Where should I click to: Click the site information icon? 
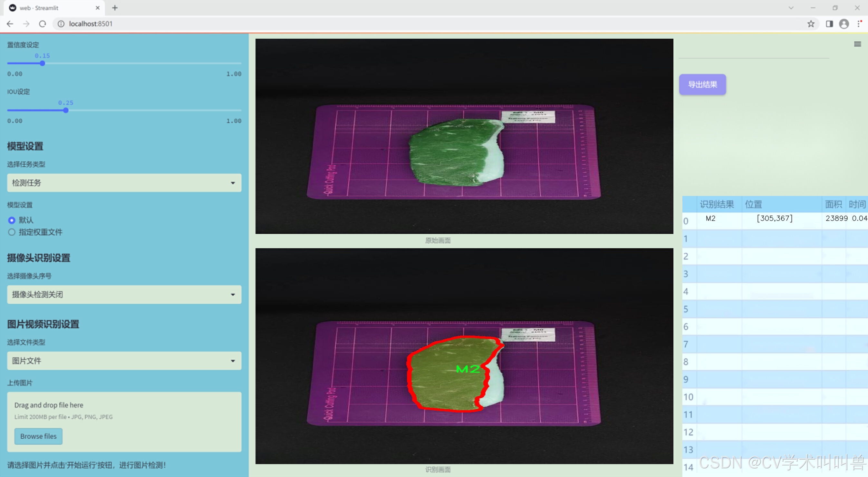61,24
